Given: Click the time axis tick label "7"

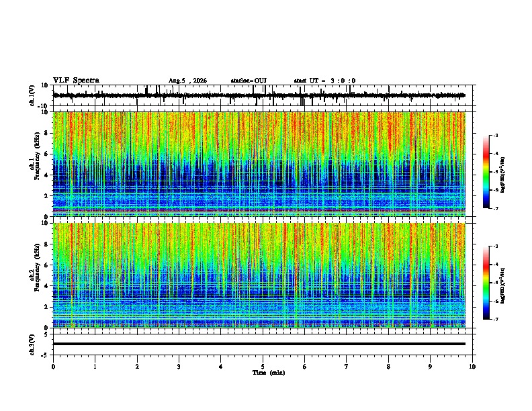Looking at the screenshot, I should pyautogui.click(x=347, y=367).
